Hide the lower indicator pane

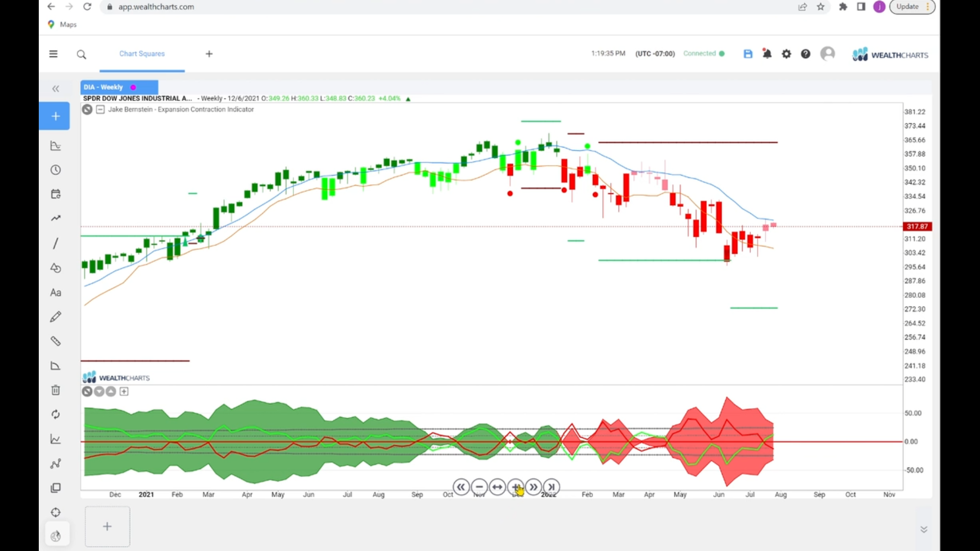click(87, 391)
